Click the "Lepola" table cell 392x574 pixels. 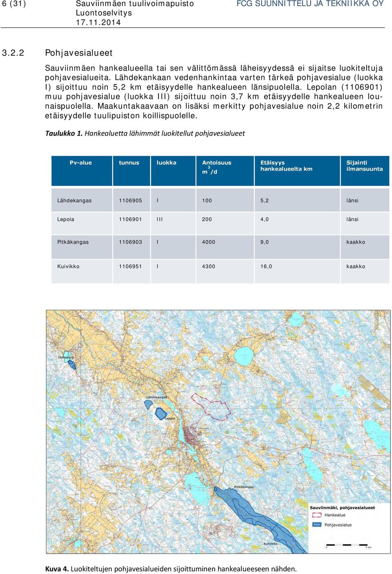click(x=66, y=219)
